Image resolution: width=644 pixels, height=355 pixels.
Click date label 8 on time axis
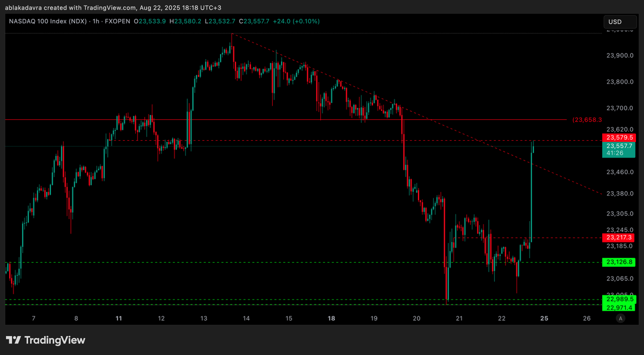pos(76,318)
